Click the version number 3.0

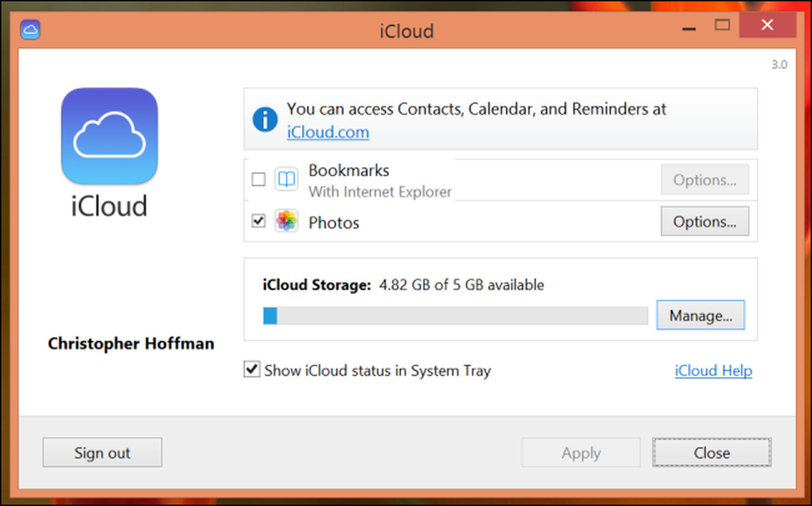coord(780,65)
